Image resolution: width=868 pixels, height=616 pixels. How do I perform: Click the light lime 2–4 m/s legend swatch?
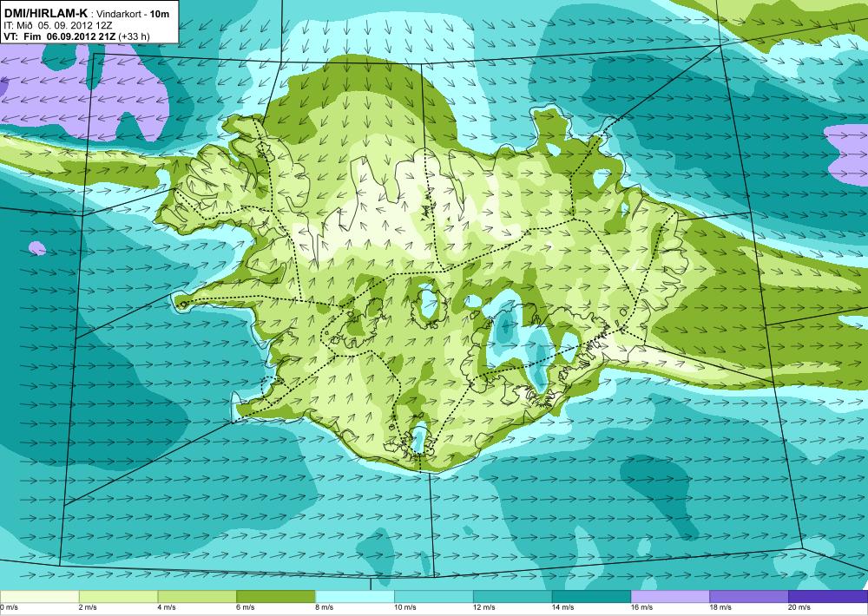pyautogui.click(x=118, y=597)
